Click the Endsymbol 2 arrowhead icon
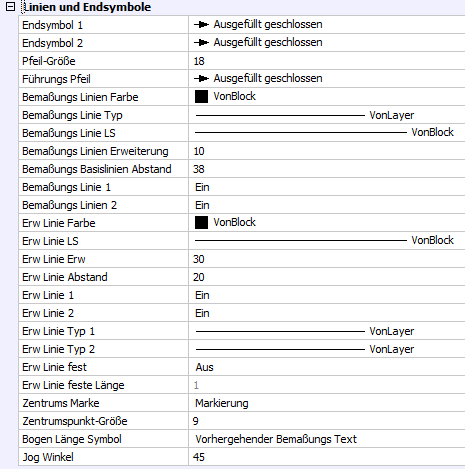This screenshot has height=469, width=465. tap(201, 43)
